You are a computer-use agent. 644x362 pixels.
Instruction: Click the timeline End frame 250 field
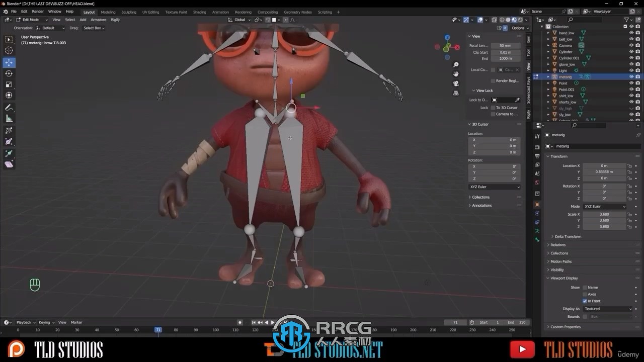pos(516,322)
